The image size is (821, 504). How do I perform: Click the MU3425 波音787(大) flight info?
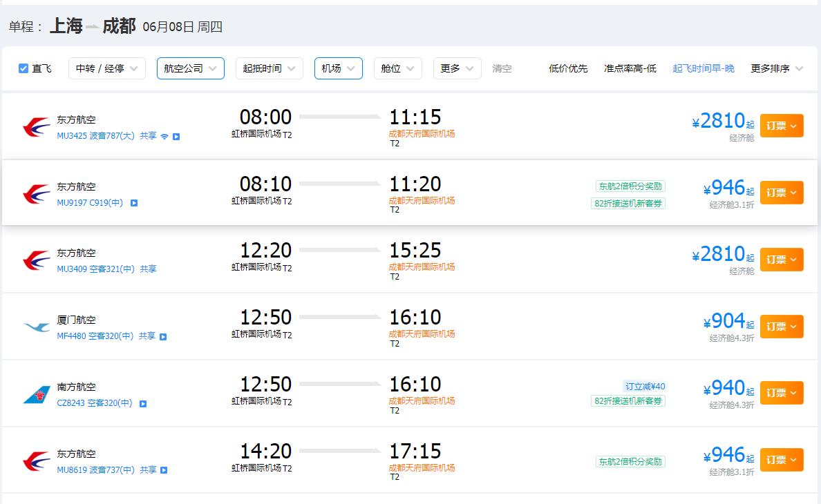coord(96,136)
